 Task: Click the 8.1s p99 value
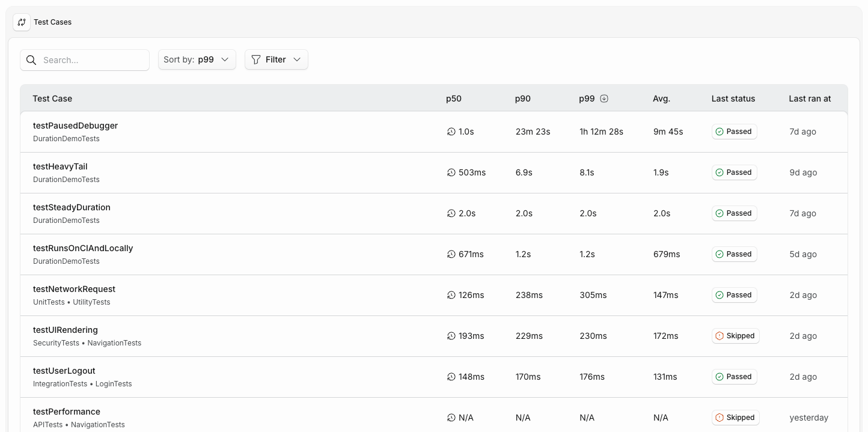[587, 172]
